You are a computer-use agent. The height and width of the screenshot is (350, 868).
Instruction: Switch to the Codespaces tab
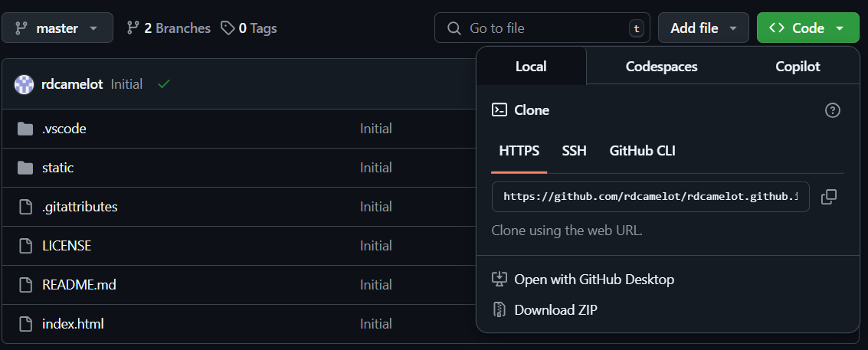coord(661,67)
